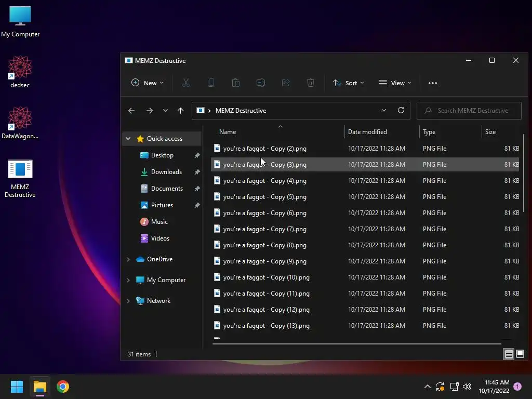Select the Copy (9).png file row

(365, 261)
